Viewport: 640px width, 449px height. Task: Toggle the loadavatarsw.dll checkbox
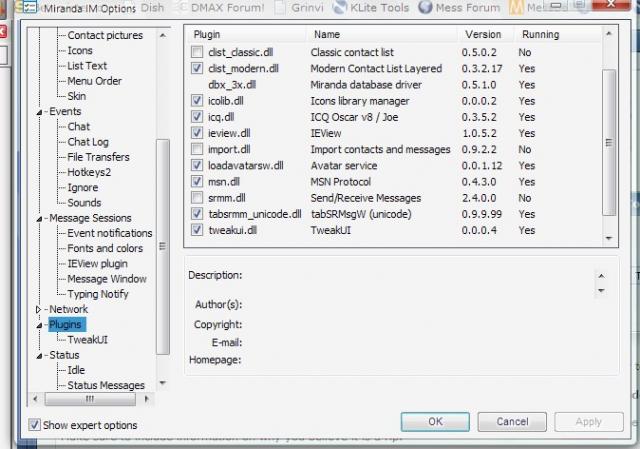[x=197, y=165]
